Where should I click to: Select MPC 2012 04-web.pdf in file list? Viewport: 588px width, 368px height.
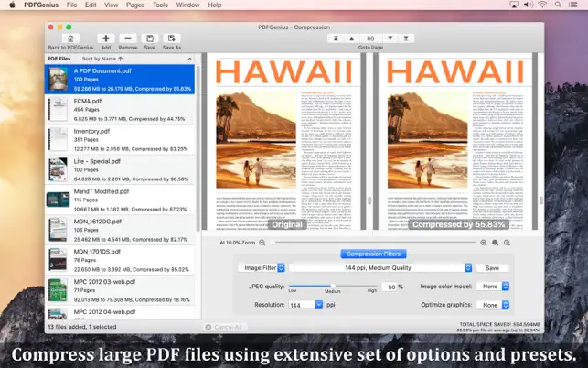pos(120,313)
